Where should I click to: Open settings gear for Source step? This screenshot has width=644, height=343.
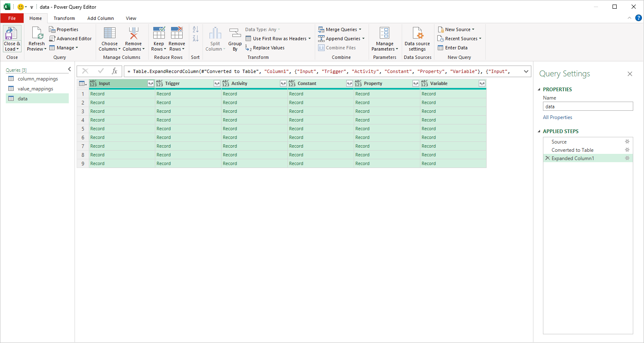click(627, 141)
